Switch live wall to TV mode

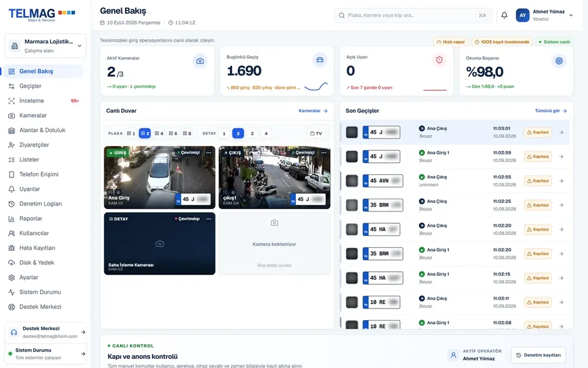(316, 133)
